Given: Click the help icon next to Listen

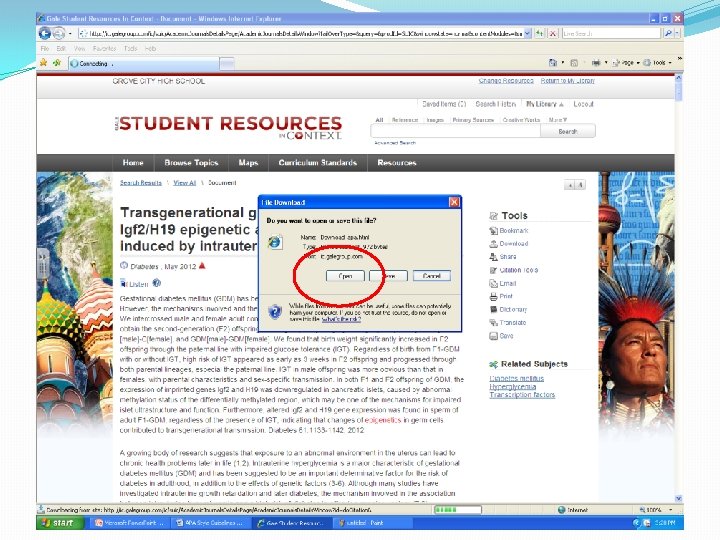Looking at the screenshot, I should 157,283.
